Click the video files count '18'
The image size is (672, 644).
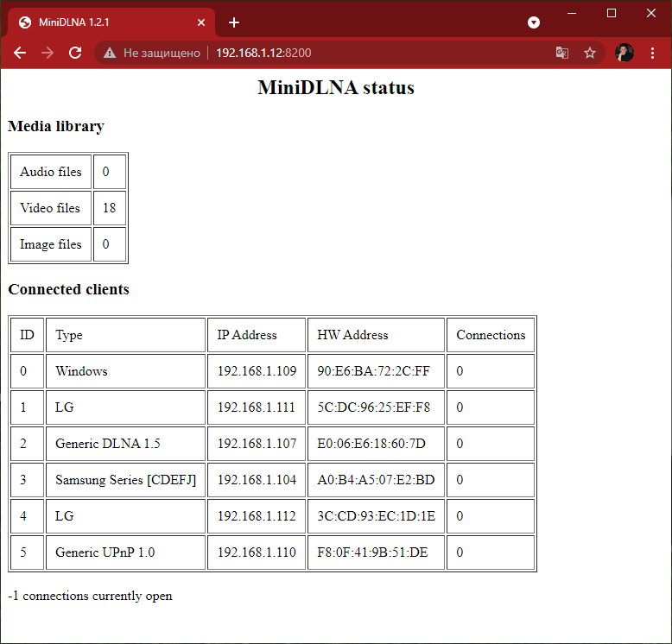coord(110,208)
